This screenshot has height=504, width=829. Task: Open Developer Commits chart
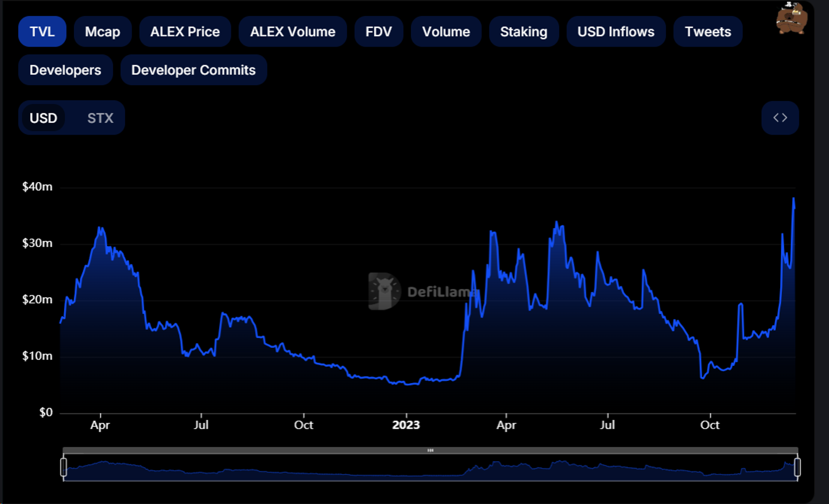coord(193,70)
